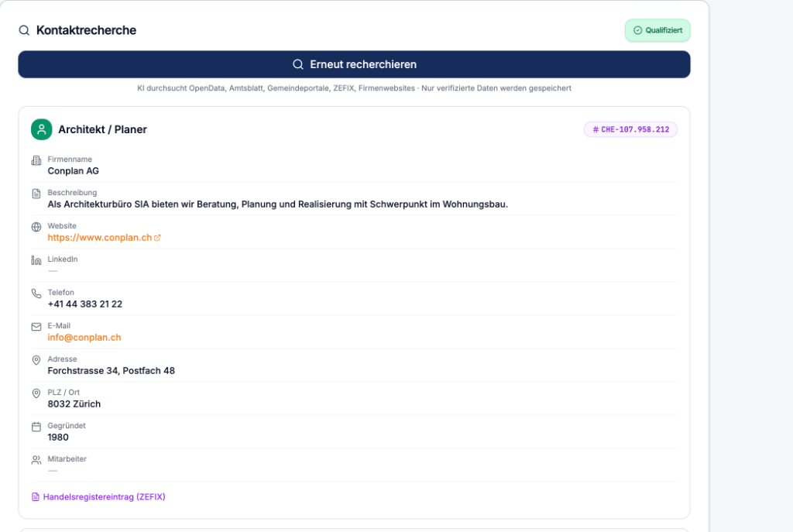Image resolution: width=793 pixels, height=532 pixels.
Task: Click the phone icon beside Telefon
Action: click(36, 293)
